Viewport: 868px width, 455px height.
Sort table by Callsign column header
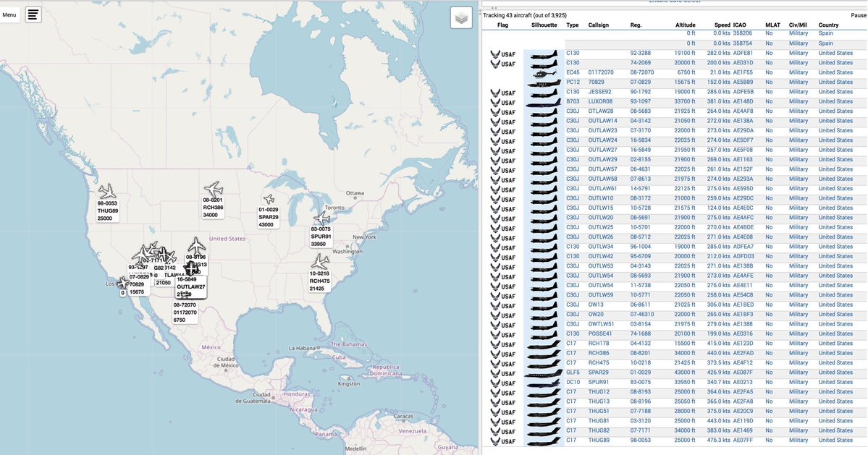click(599, 25)
